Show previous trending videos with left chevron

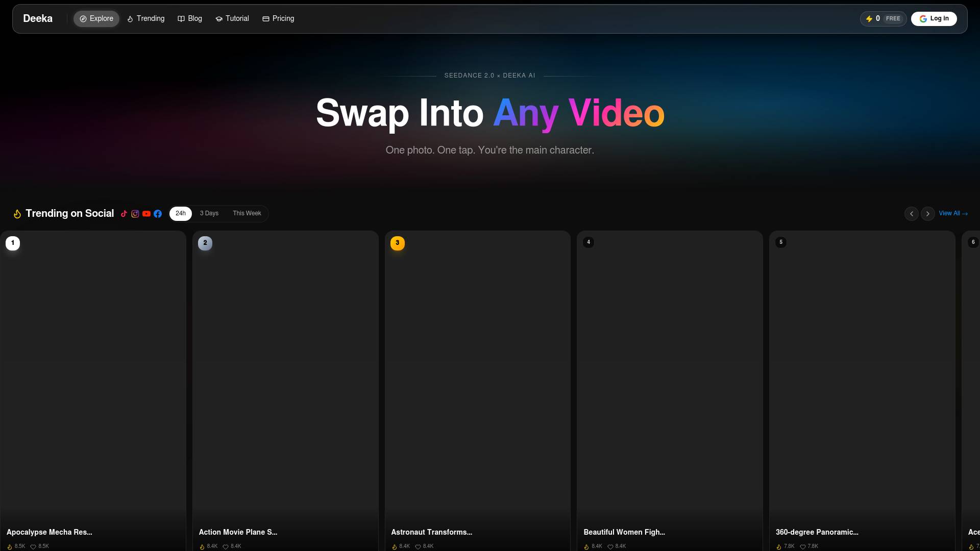912,214
